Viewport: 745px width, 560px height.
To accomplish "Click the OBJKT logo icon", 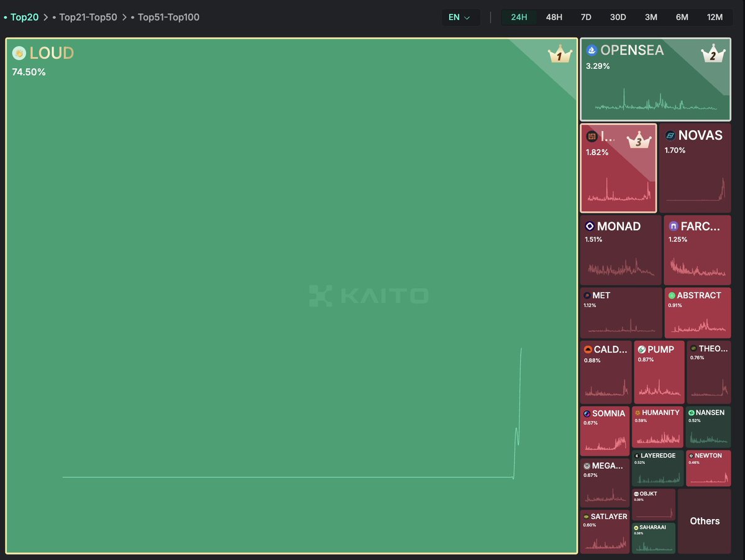I will [x=636, y=494].
